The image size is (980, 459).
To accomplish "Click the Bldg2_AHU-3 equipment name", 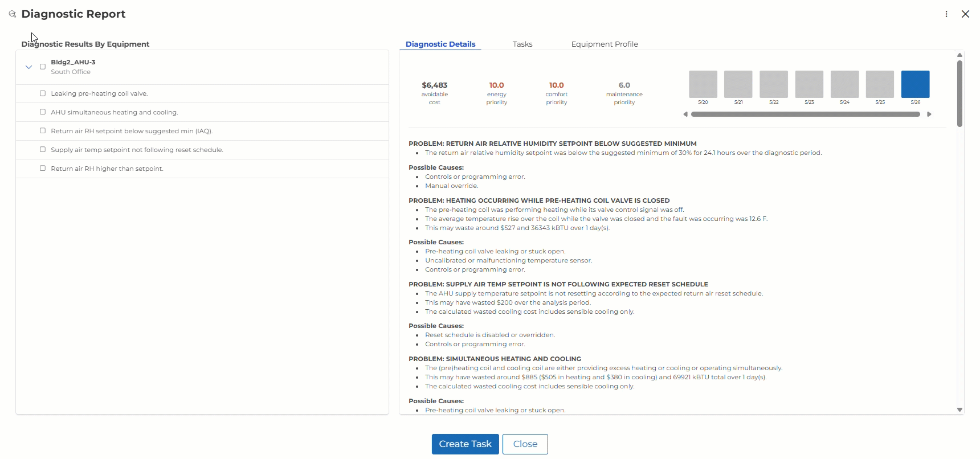I will click(73, 62).
